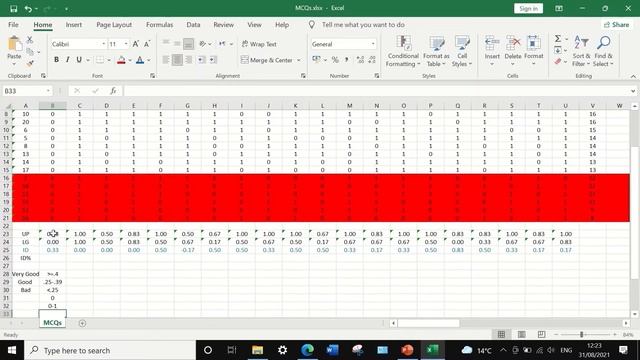Click the Decrease Indent icon

[x=202, y=60]
